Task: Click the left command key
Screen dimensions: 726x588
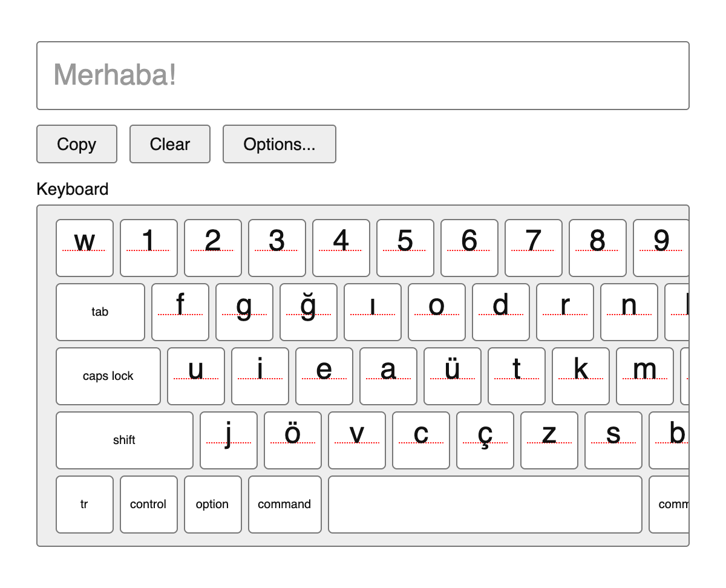Action: click(285, 505)
